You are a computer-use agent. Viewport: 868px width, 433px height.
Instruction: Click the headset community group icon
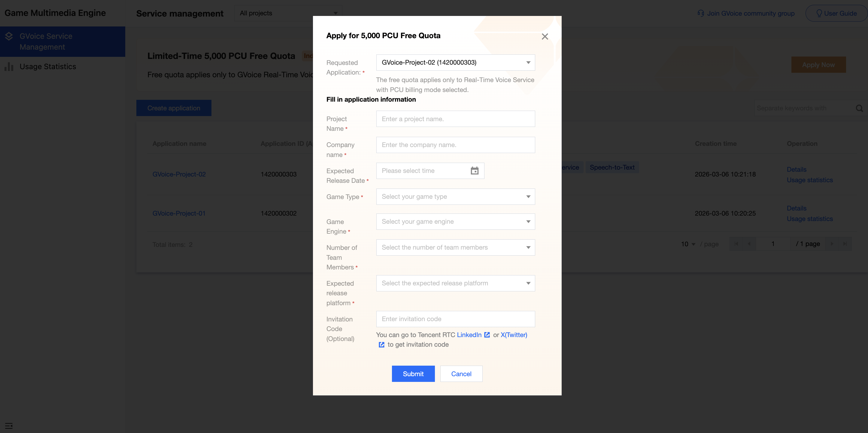pos(700,14)
